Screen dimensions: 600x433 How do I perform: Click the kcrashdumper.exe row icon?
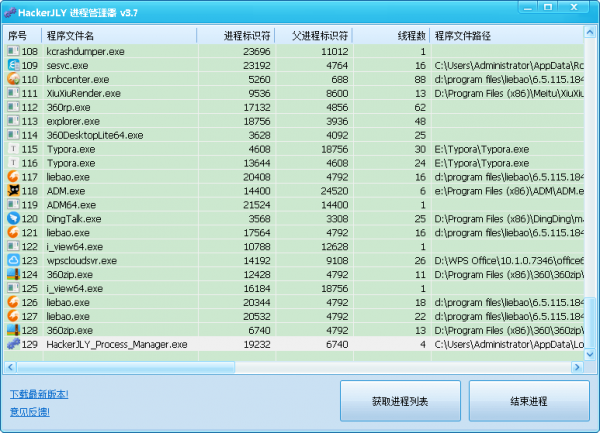click(x=13, y=51)
